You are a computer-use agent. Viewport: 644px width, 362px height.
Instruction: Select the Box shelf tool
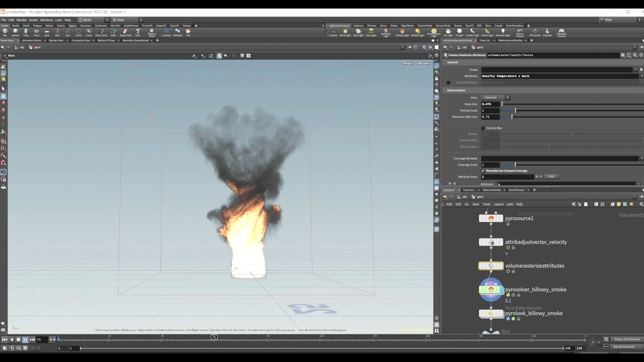5,32
